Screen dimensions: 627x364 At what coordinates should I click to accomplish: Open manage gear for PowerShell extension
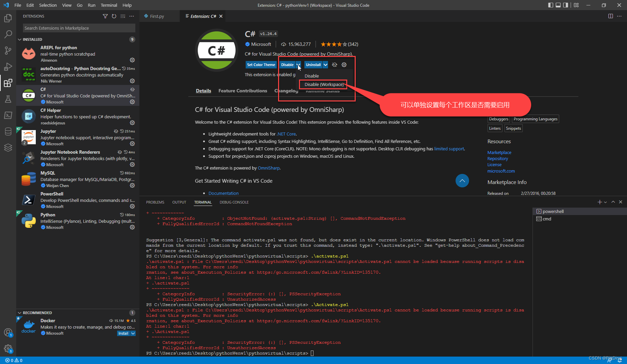tap(132, 206)
